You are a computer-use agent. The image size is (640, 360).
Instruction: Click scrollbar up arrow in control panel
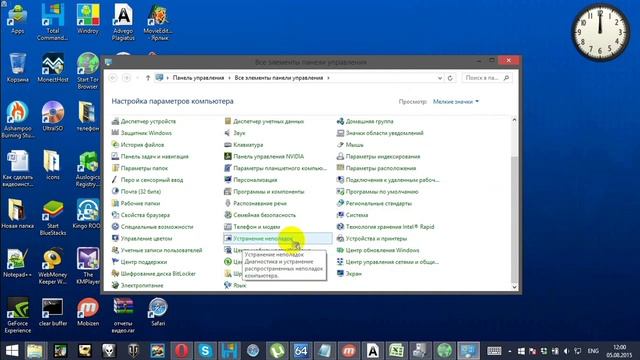514,120
